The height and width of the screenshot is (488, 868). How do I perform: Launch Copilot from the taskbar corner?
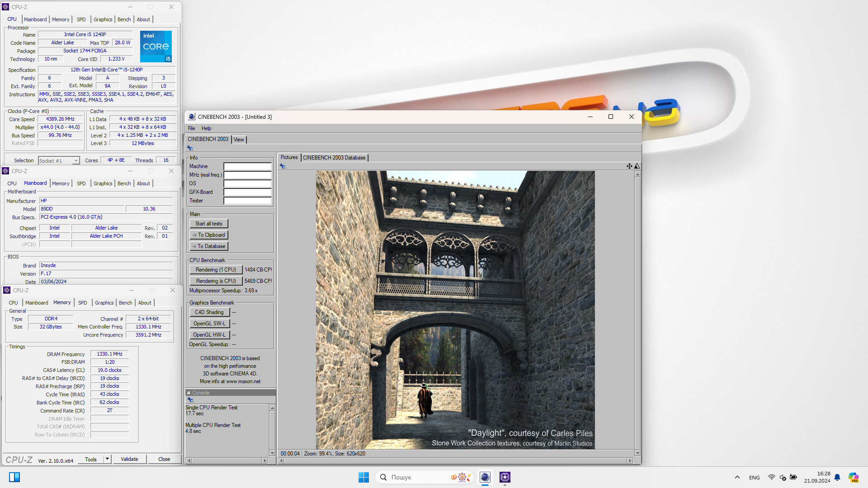pos(854,477)
